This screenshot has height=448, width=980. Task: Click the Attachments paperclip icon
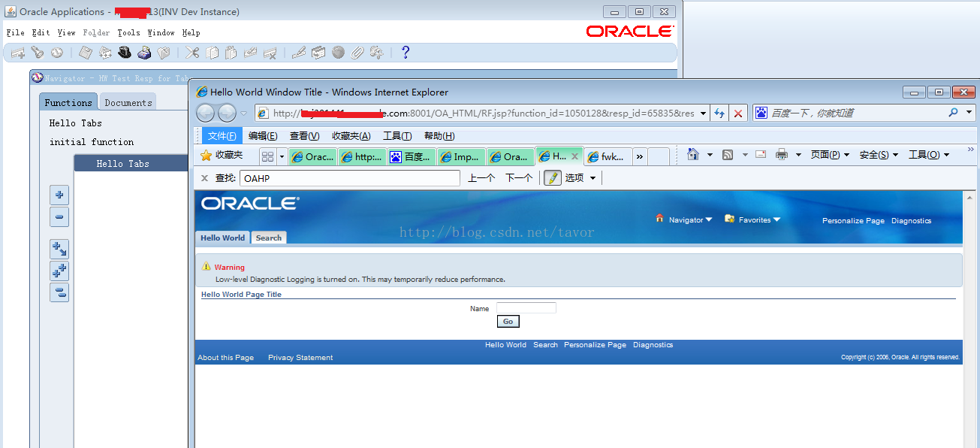(357, 53)
